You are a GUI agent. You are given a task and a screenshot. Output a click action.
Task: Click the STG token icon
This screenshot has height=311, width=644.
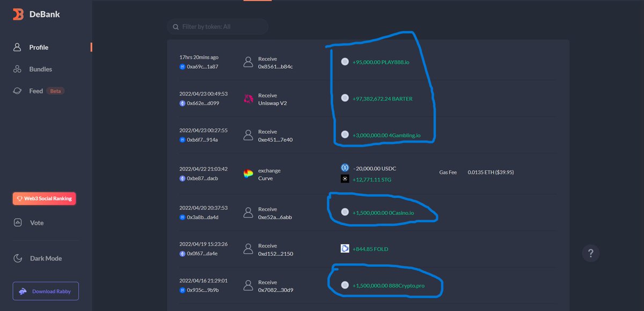(x=345, y=179)
